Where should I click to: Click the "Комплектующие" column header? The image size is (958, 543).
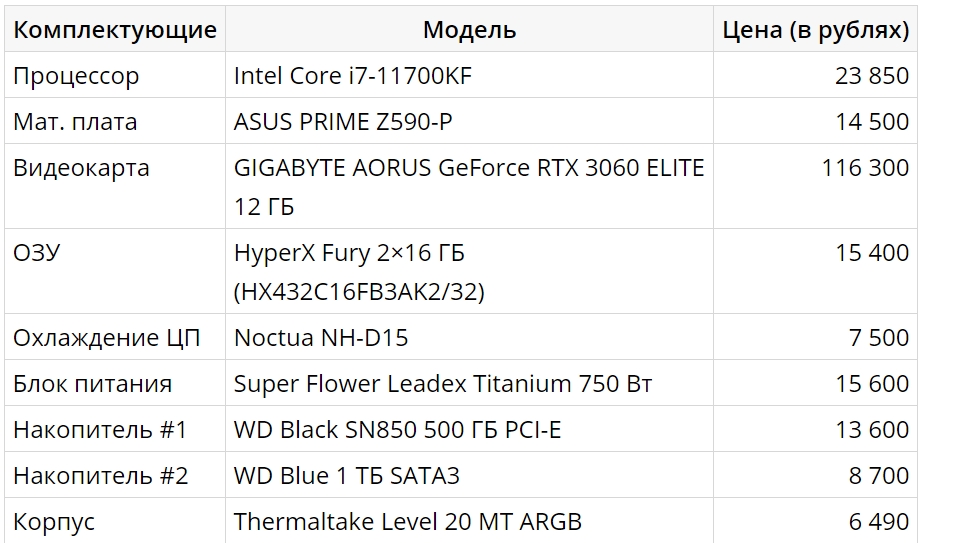click(114, 30)
